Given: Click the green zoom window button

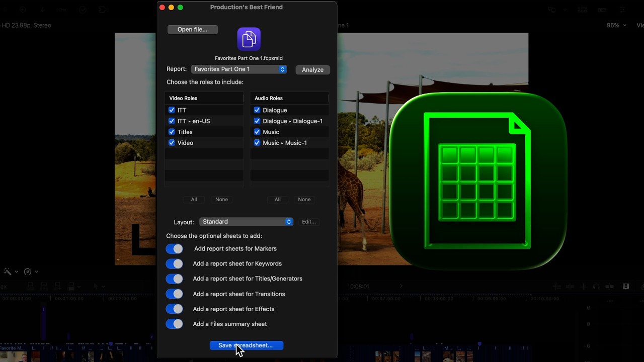Looking at the screenshot, I should click(x=180, y=7).
